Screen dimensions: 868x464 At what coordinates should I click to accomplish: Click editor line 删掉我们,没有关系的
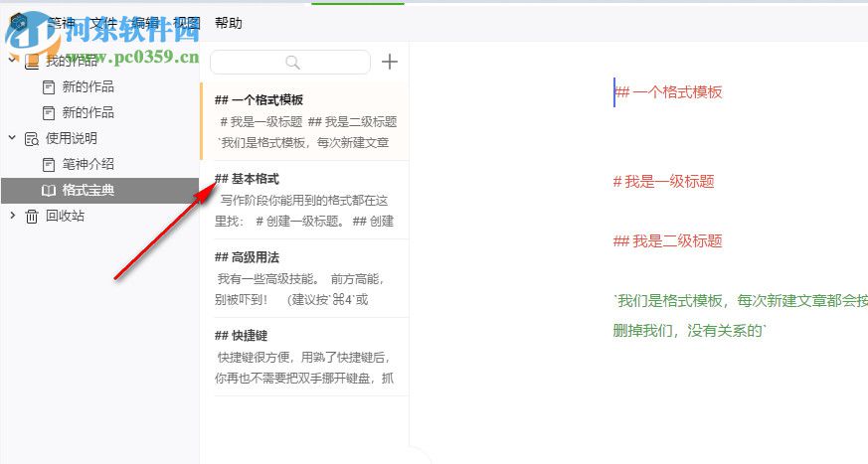689,331
